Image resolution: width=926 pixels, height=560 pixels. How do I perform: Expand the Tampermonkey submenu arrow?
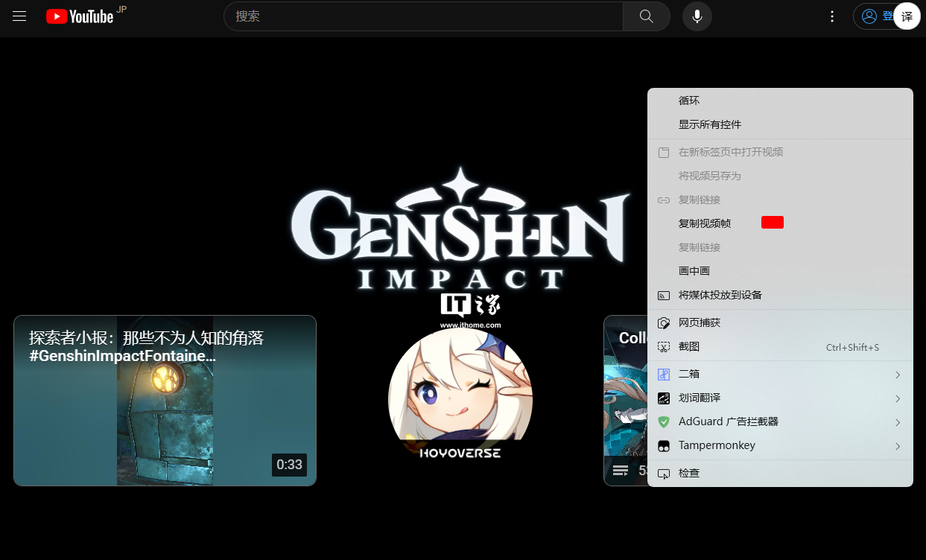(x=898, y=446)
